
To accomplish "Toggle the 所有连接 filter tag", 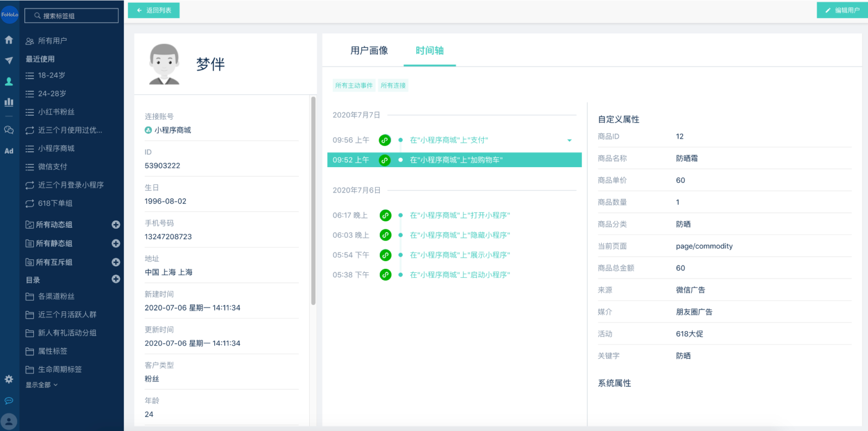I will point(393,86).
